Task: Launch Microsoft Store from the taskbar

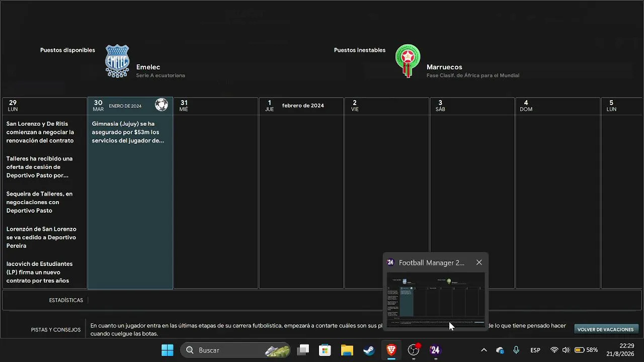Action: point(325,350)
